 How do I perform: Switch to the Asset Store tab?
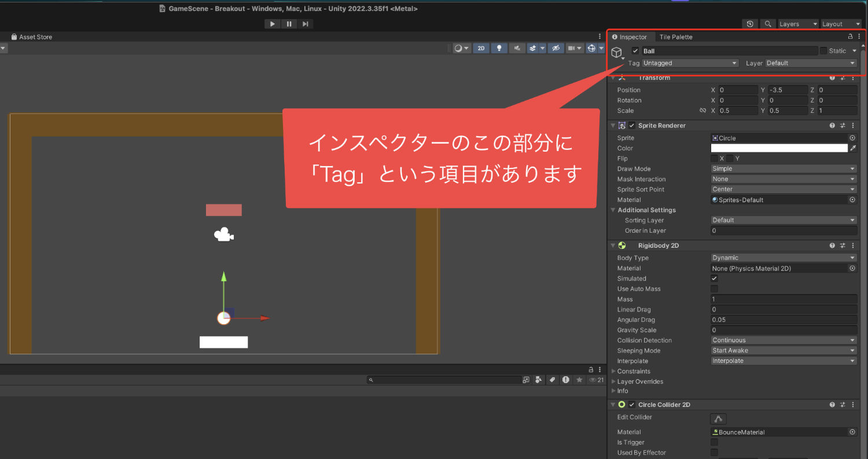click(31, 37)
